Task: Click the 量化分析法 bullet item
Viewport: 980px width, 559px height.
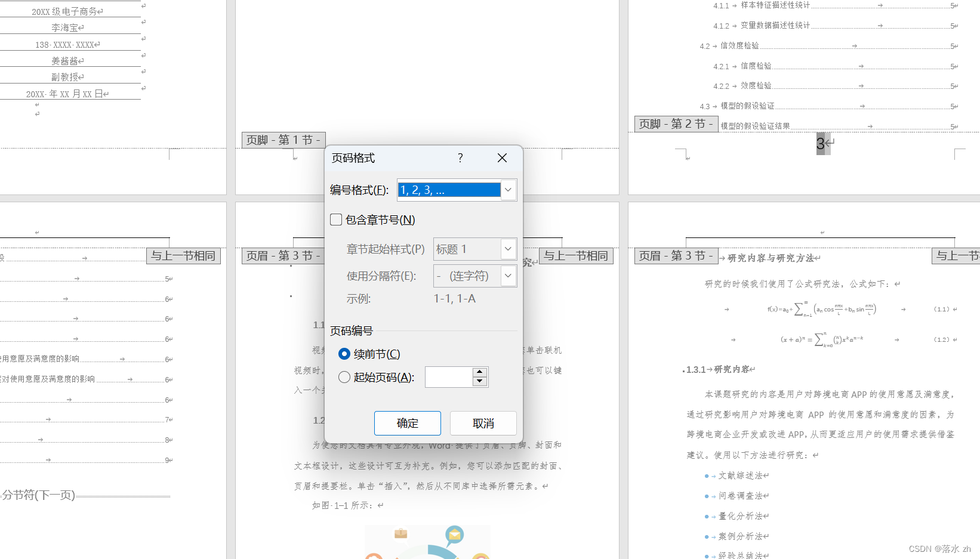Action: coord(741,516)
